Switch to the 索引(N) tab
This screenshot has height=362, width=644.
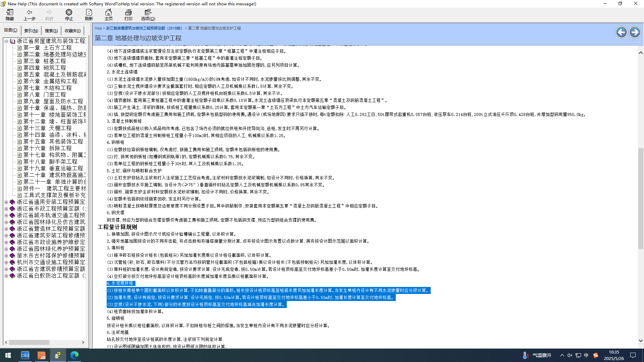click(31, 31)
